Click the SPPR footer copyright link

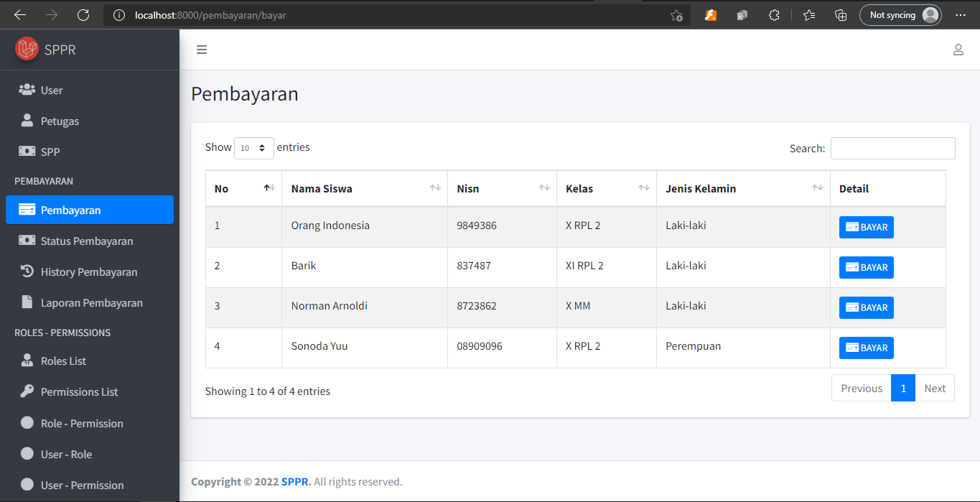pos(295,481)
